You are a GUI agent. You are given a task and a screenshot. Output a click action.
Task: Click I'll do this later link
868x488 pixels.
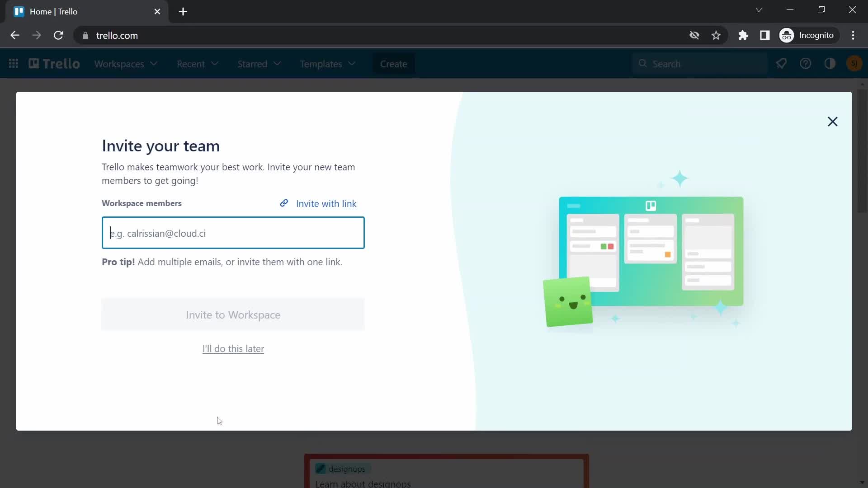pyautogui.click(x=233, y=348)
